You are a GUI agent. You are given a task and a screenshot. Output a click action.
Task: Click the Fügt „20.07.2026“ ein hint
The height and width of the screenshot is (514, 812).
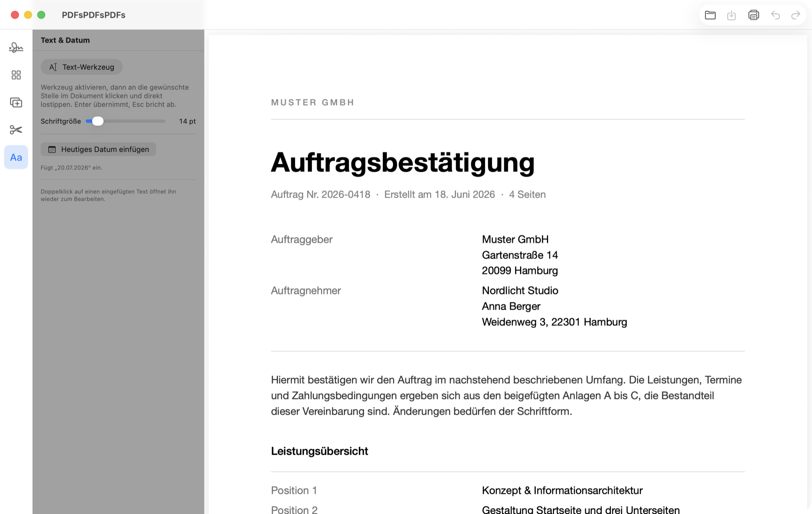71,168
